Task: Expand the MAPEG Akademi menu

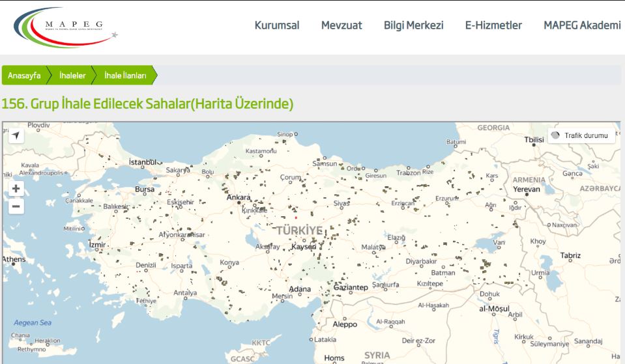Action: tap(581, 25)
